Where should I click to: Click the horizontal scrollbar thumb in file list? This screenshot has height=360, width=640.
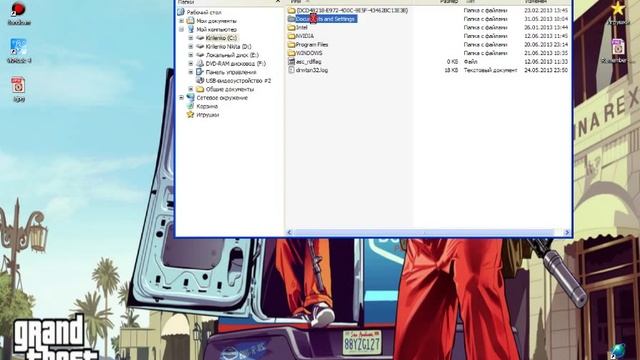424,232
